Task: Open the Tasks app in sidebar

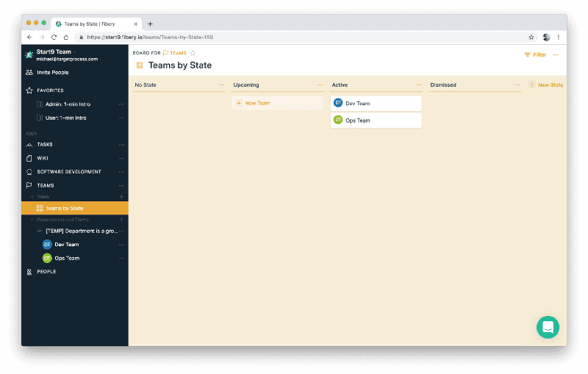Action: click(45, 145)
